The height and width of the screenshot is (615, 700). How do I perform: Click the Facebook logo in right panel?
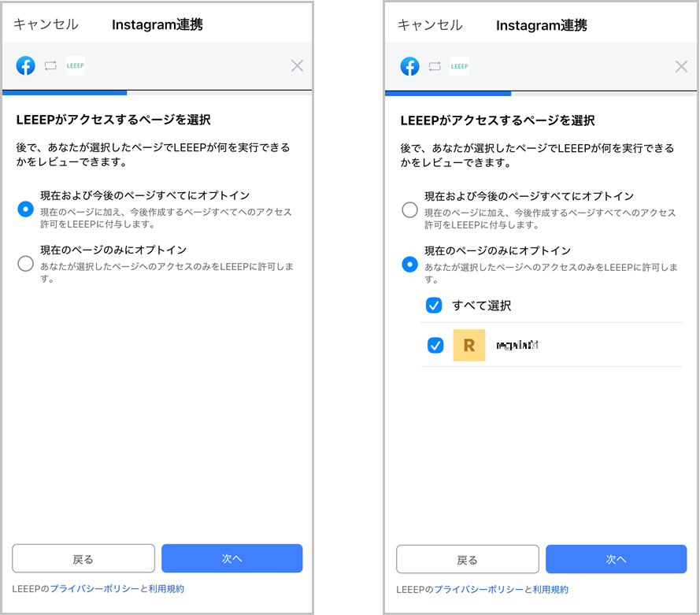tap(409, 66)
